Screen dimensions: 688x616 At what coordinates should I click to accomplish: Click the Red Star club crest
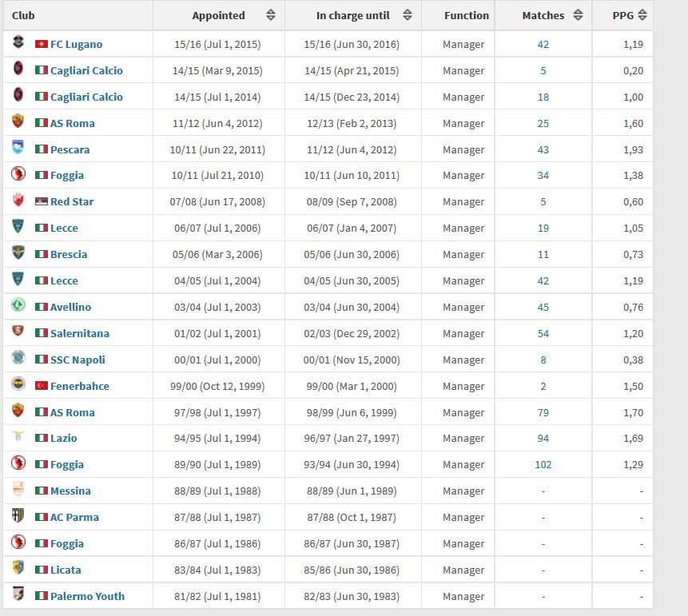(x=18, y=200)
